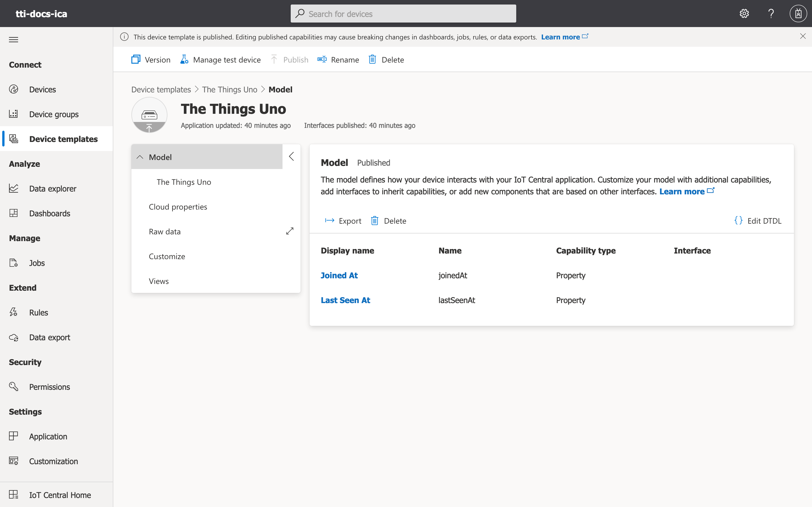Open the Edit DTDL editor
The height and width of the screenshot is (507, 812).
click(758, 221)
